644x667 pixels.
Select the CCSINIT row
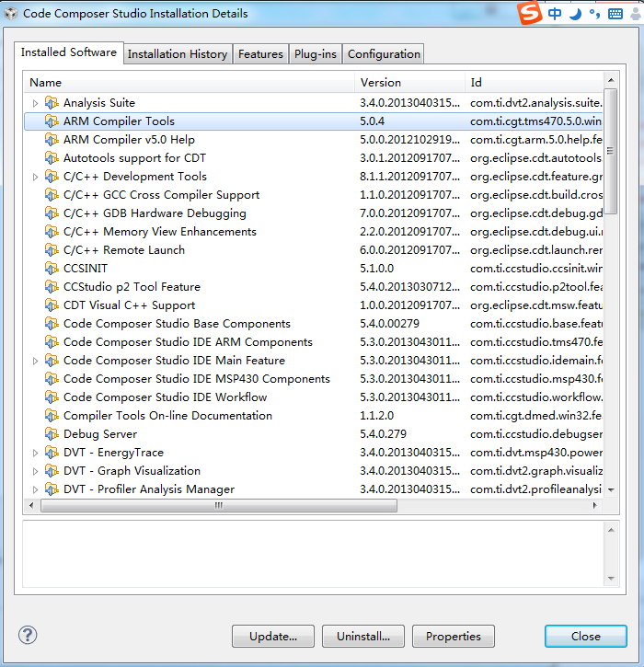(314, 269)
